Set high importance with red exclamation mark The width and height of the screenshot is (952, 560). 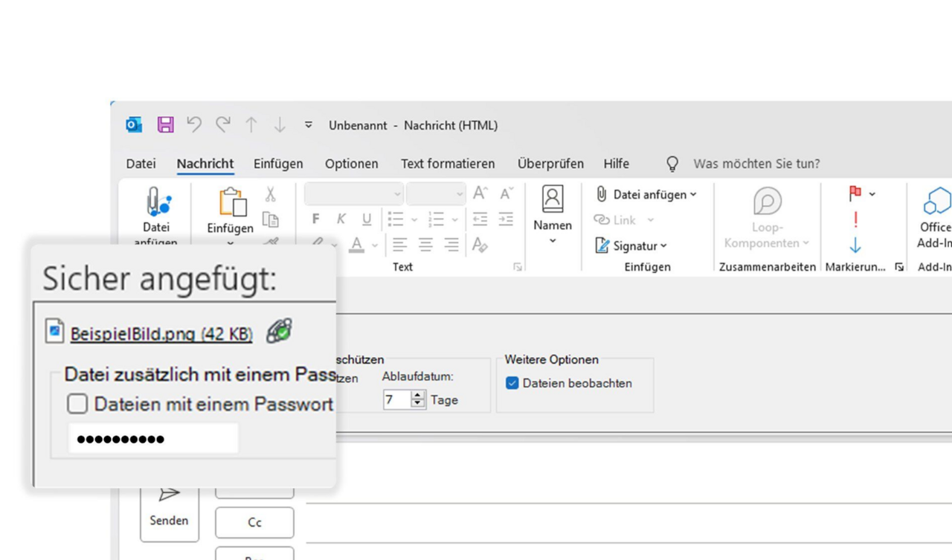click(855, 219)
